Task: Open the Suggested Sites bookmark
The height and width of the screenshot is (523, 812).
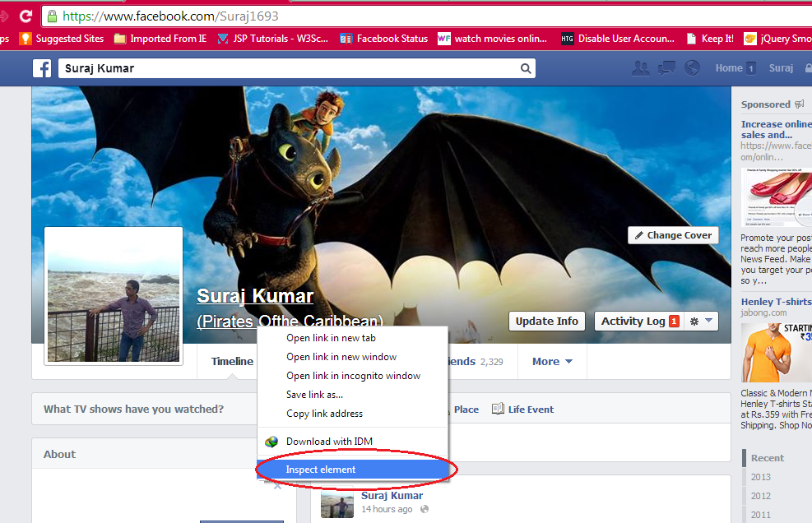Action: 61,39
